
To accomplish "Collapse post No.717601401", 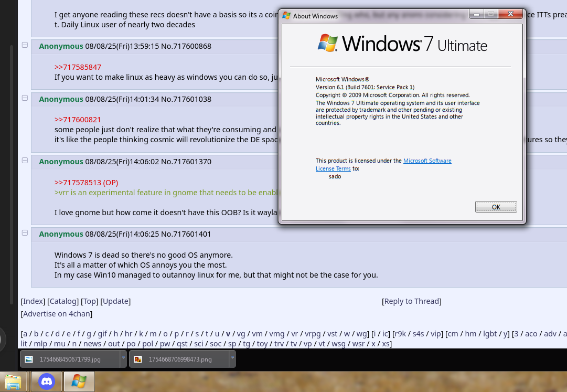I will pyautogui.click(x=25, y=232).
